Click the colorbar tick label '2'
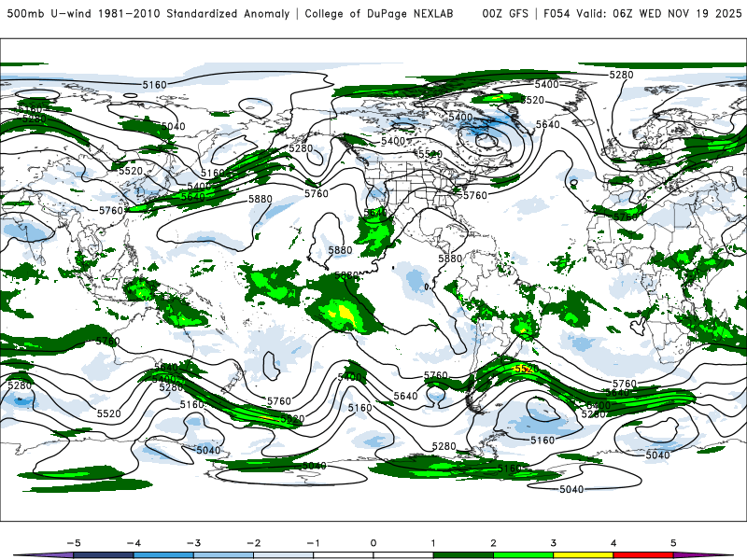This screenshot has height=560, width=747. pyautogui.click(x=494, y=543)
